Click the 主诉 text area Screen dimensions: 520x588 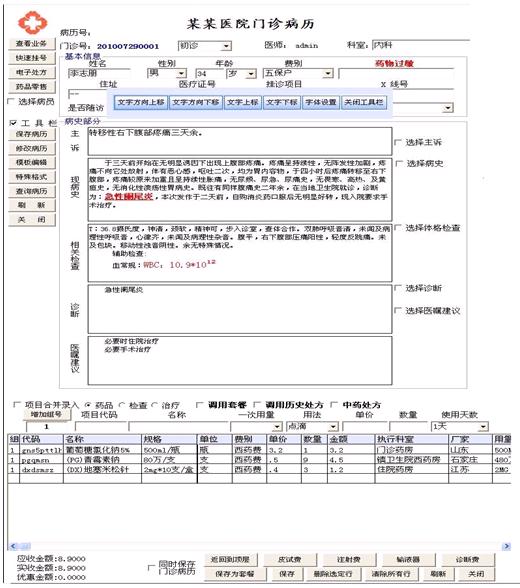point(240,141)
